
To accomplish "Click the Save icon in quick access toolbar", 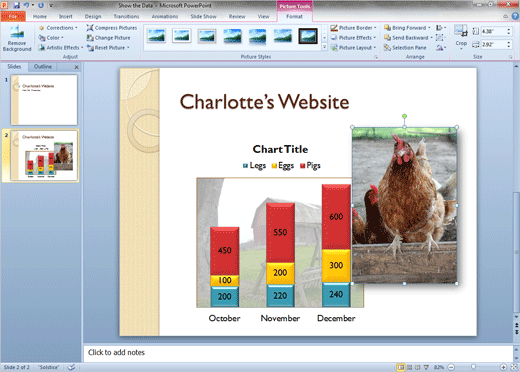I will (x=16, y=5).
